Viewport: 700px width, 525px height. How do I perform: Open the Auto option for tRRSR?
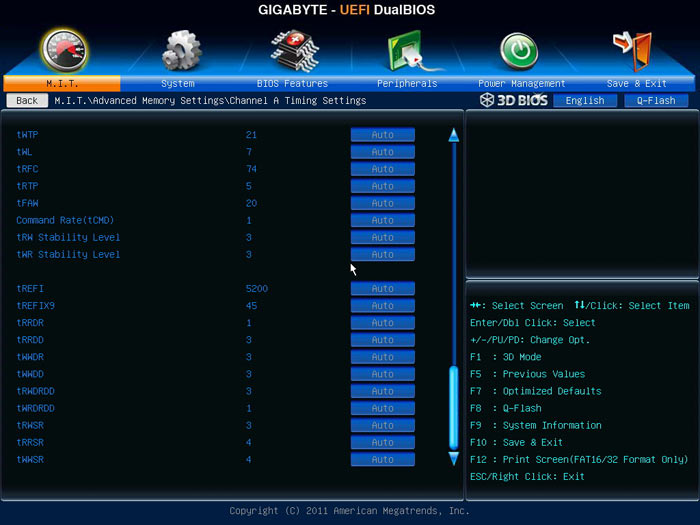tap(383, 442)
